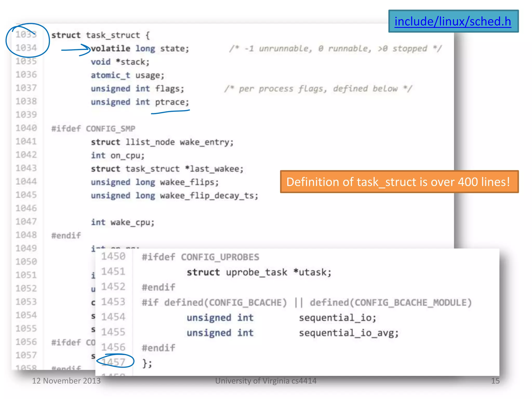Click 'University of Virginia cs4414' footer text
Screen dimensions: 532x399
(x=266, y=381)
